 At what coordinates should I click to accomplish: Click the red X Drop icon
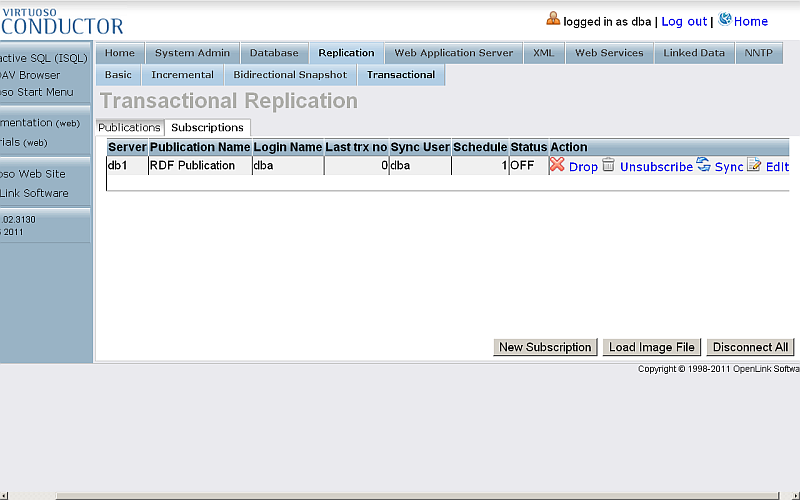point(557,165)
